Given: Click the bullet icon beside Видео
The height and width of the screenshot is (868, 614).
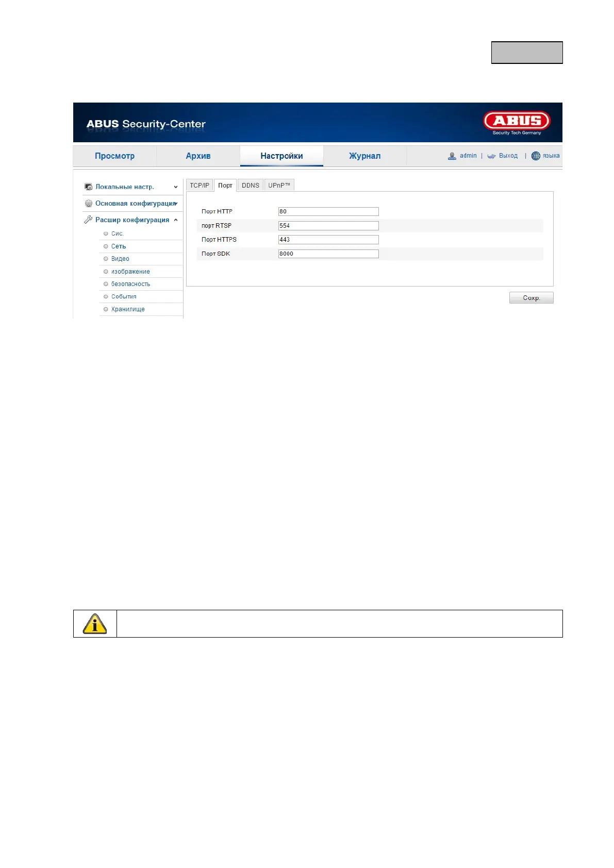Looking at the screenshot, I should pos(106,259).
